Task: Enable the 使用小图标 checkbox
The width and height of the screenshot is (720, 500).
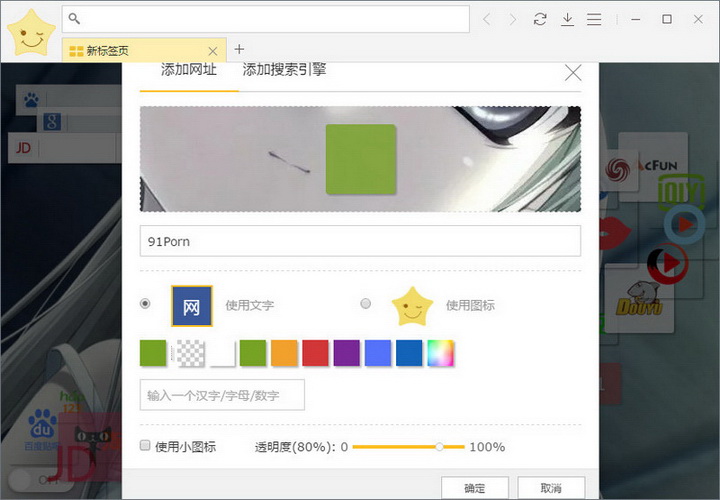Action: (x=145, y=445)
